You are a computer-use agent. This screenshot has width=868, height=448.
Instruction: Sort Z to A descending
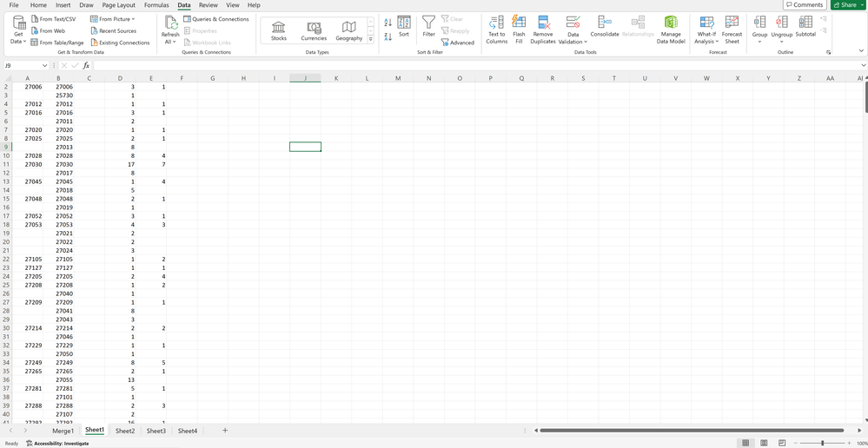point(388,36)
